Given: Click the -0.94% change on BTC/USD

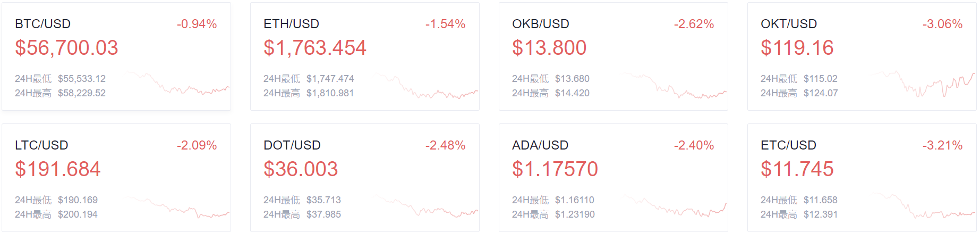Looking at the screenshot, I should 197,24.
